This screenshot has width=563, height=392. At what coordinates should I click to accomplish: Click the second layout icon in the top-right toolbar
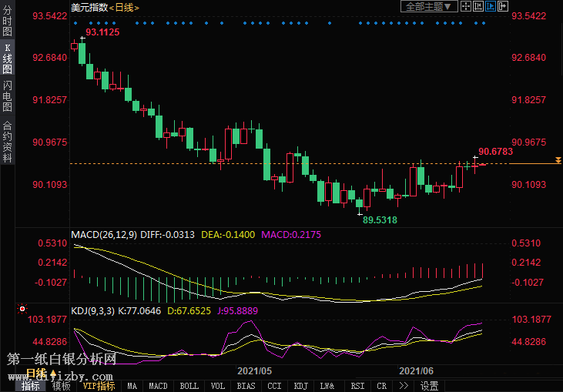478,7
